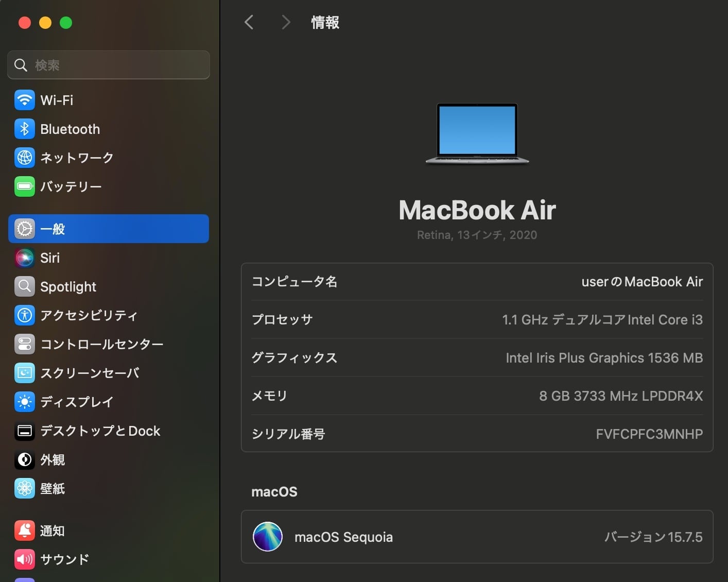Click the macOS Sequoia name text
Image resolution: width=728 pixels, height=582 pixels.
(343, 537)
